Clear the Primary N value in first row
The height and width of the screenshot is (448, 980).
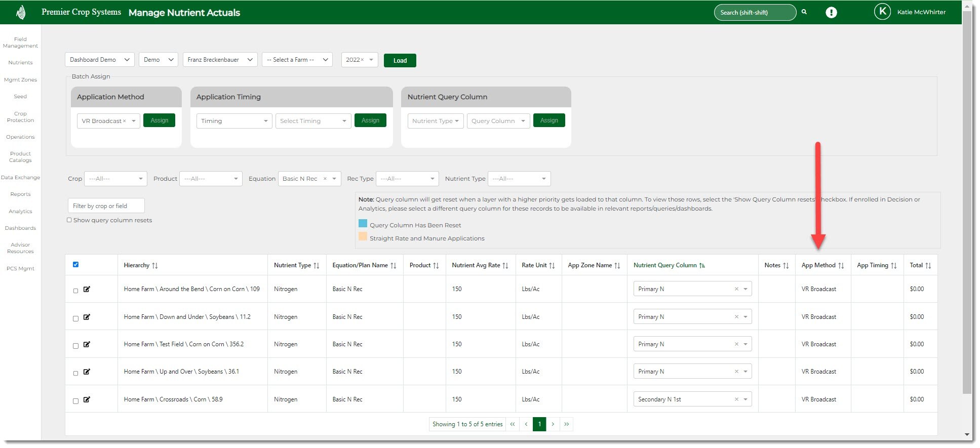[736, 289]
